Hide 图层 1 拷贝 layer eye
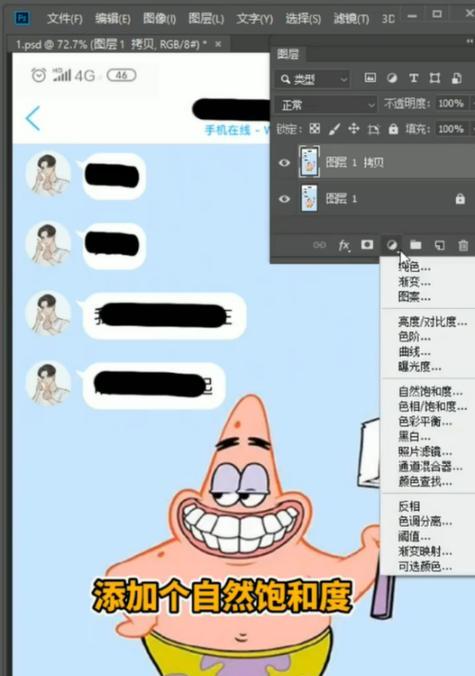 coord(284,163)
